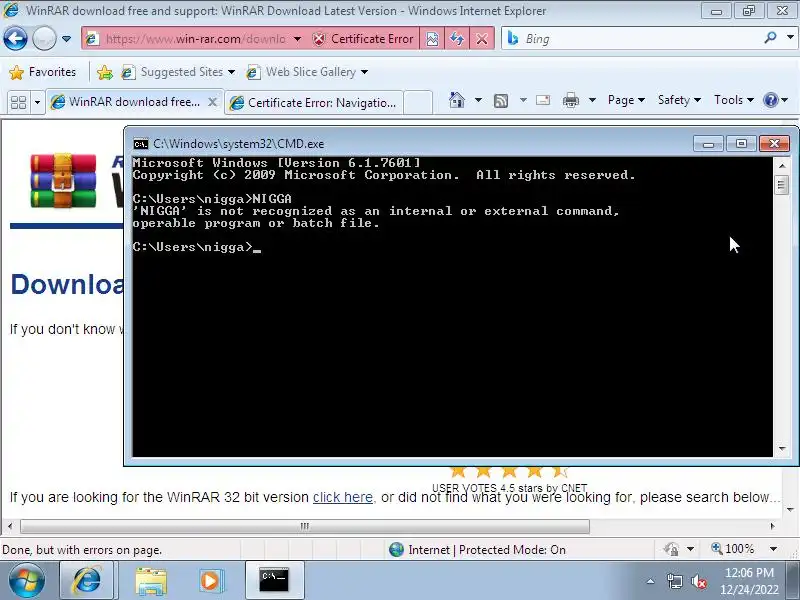Click the page vertical scrollbar down arrow

pos(790,509)
